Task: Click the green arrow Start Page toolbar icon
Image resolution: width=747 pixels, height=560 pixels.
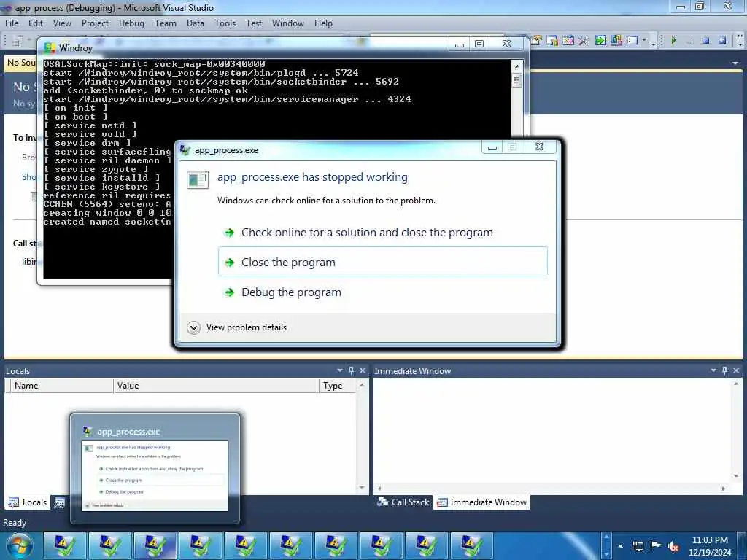Action: coord(600,41)
